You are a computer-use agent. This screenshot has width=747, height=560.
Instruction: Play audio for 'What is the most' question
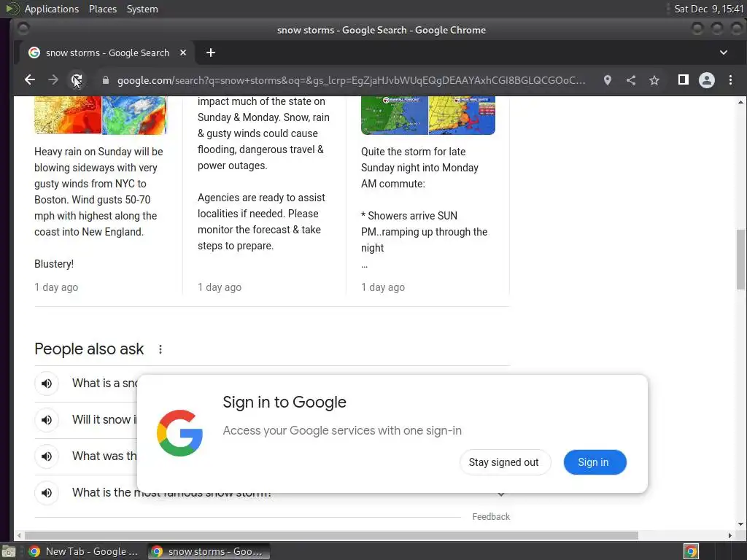tap(47, 492)
